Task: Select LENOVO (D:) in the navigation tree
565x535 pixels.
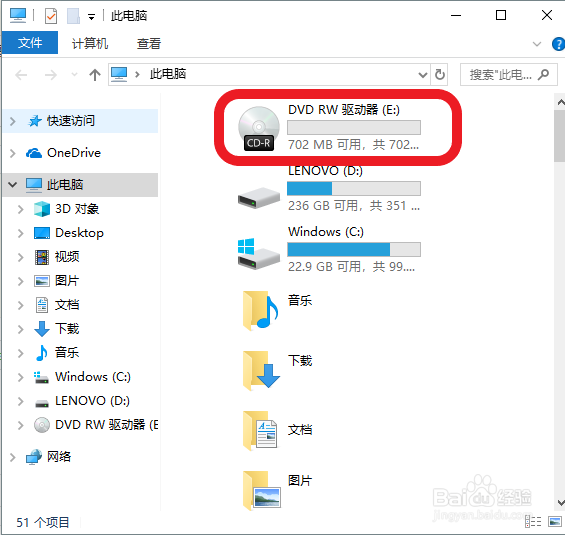Action: click(92, 401)
